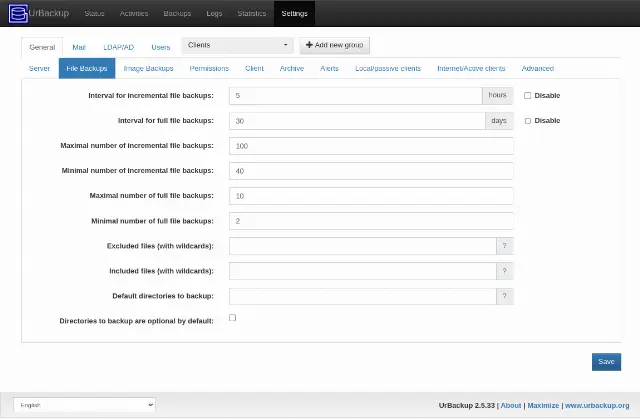Screen dimensions: 640x420
Task: Switch to the Client sub-tab
Action: 254,69
